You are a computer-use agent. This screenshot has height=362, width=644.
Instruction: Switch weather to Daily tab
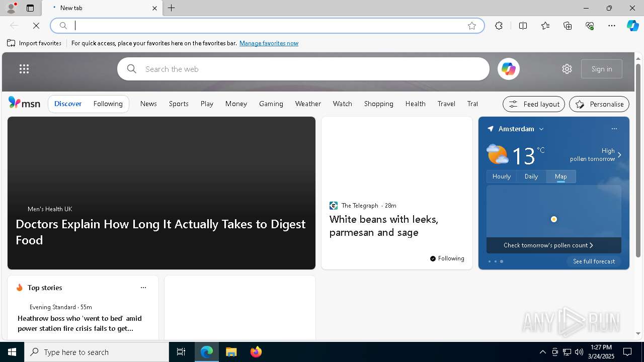(x=531, y=176)
